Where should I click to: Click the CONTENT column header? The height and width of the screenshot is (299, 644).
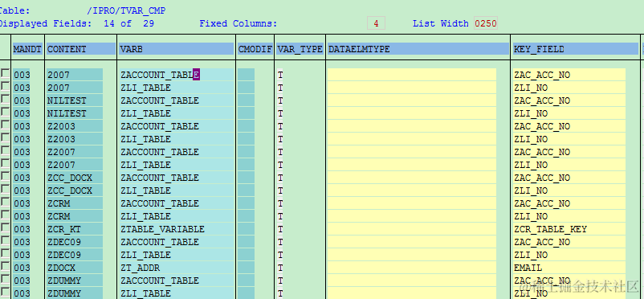pyautogui.click(x=81, y=49)
